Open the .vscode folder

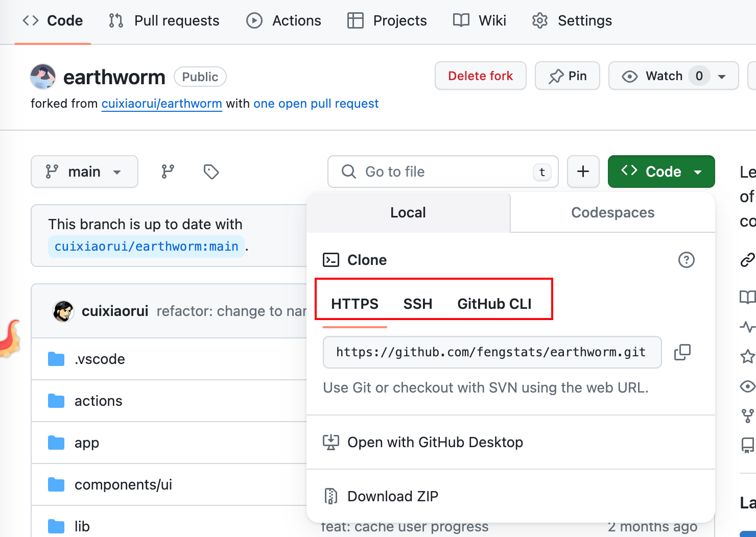(x=100, y=359)
